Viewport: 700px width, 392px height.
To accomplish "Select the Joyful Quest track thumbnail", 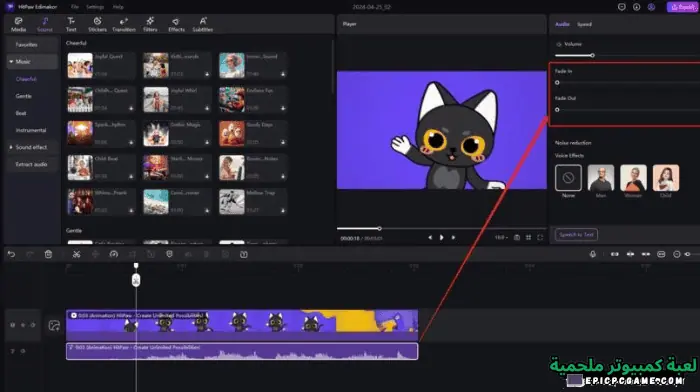I will 80,65.
